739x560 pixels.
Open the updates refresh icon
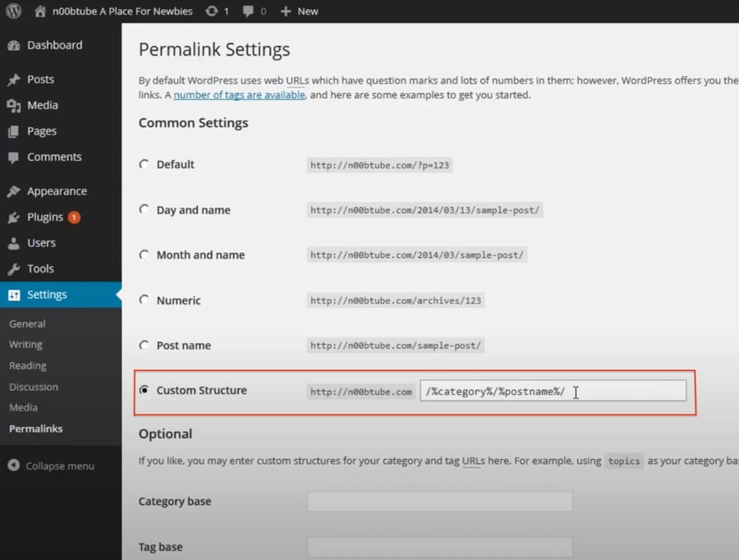(x=212, y=11)
